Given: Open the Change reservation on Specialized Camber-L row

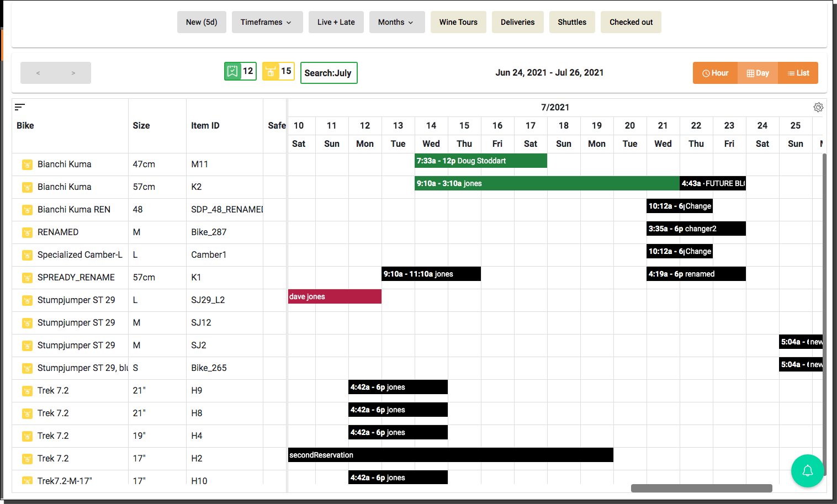Looking at the screenshot, I should coord(680,251).
